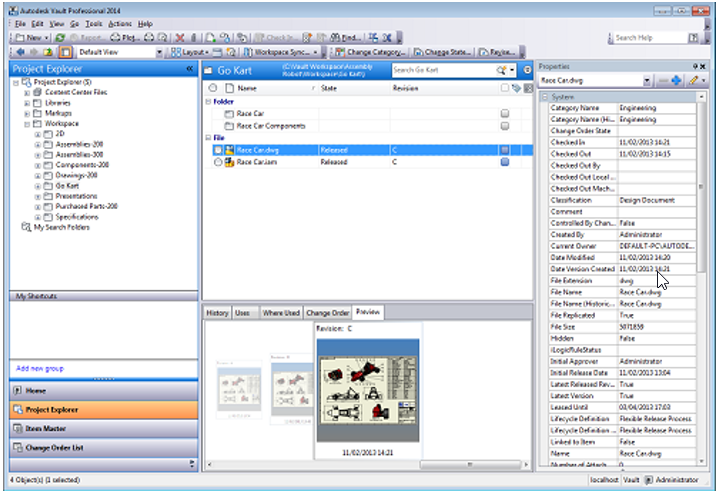
Task: Toggle the status box in Race Car.iam row
Action: (x=505, y=162)
